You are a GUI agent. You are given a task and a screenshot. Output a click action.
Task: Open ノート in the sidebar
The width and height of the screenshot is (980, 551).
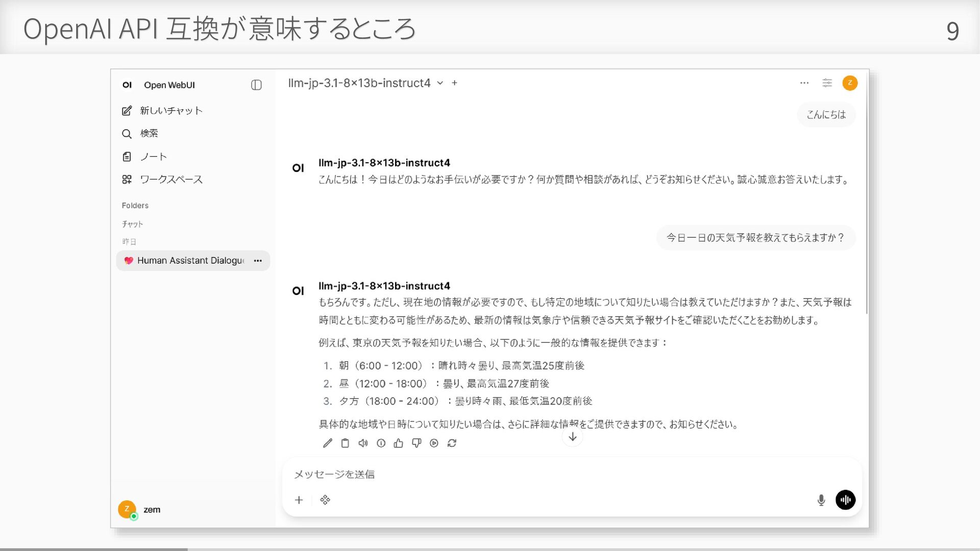[x=153, y=157]
